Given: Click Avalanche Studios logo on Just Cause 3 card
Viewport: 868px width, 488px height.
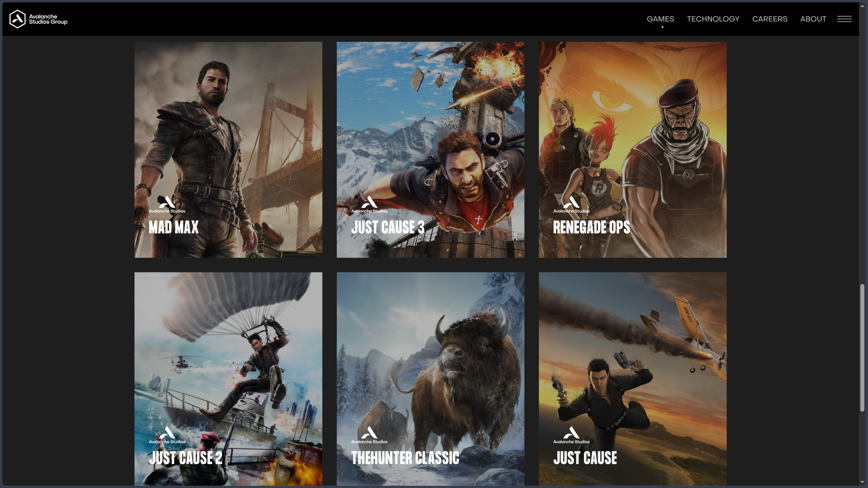Looking at the screenshot, I should [369, 205].
